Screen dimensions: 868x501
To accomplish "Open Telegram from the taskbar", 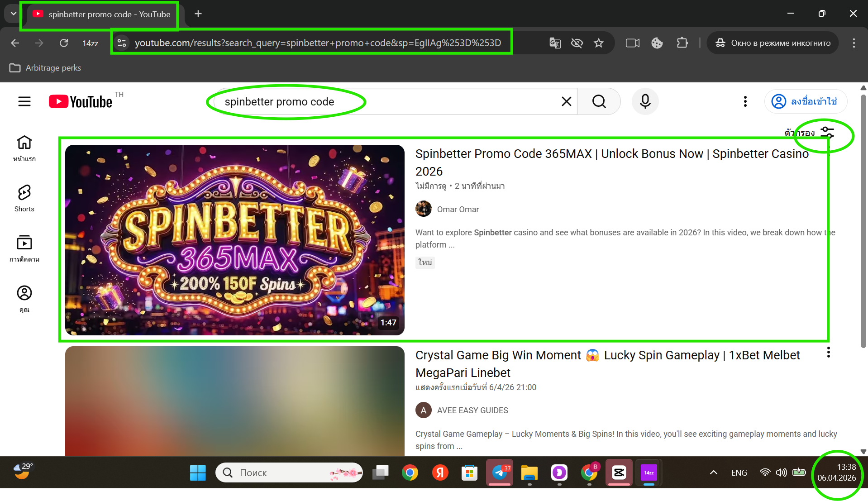I will tap(500, 472).
